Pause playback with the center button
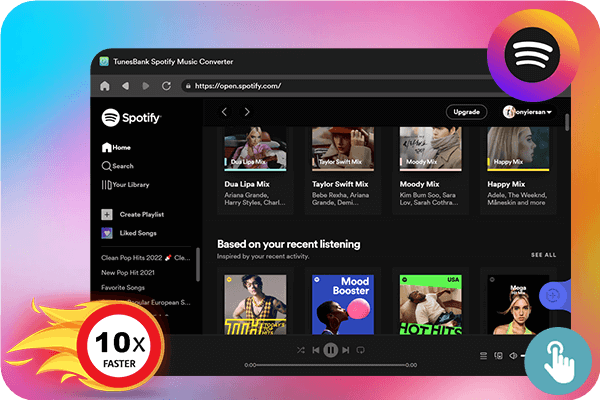Image resolution: width=600 pixels, height=400 pixels. tap(331, 350)
